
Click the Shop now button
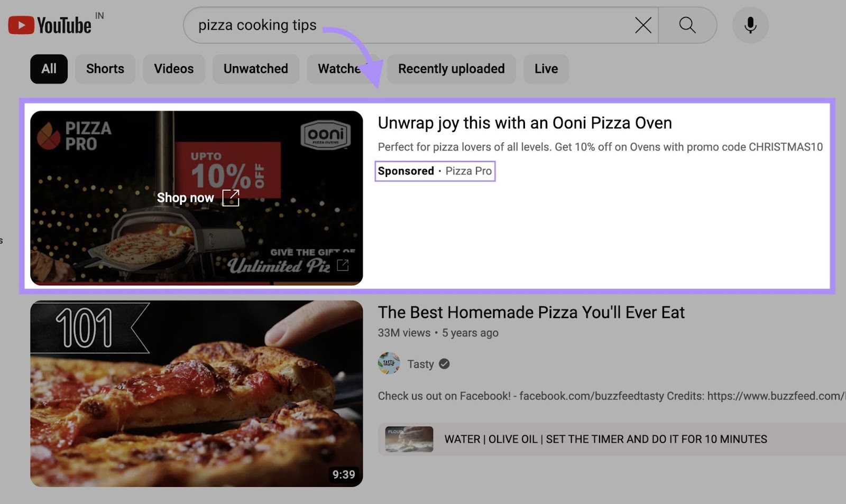(x=186, y=198)
